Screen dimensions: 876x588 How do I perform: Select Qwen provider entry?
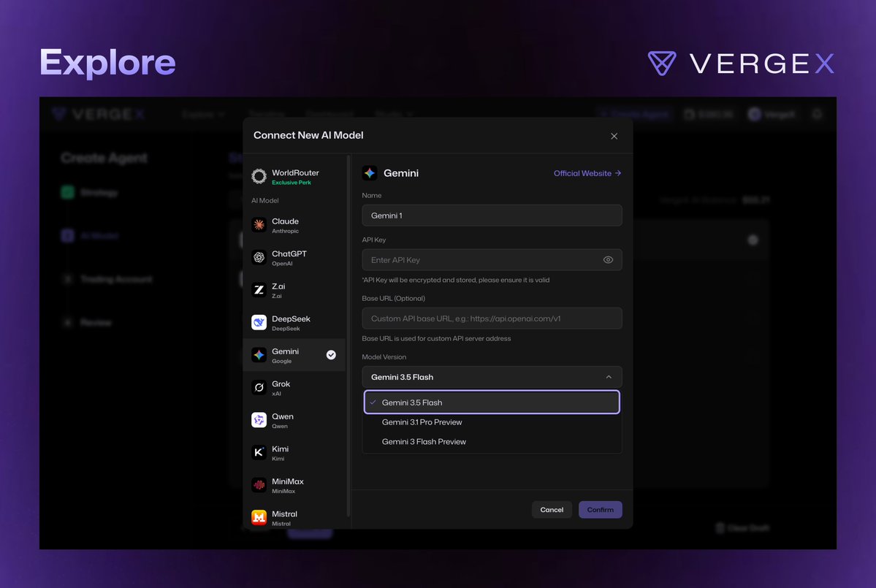coord(294,420)
